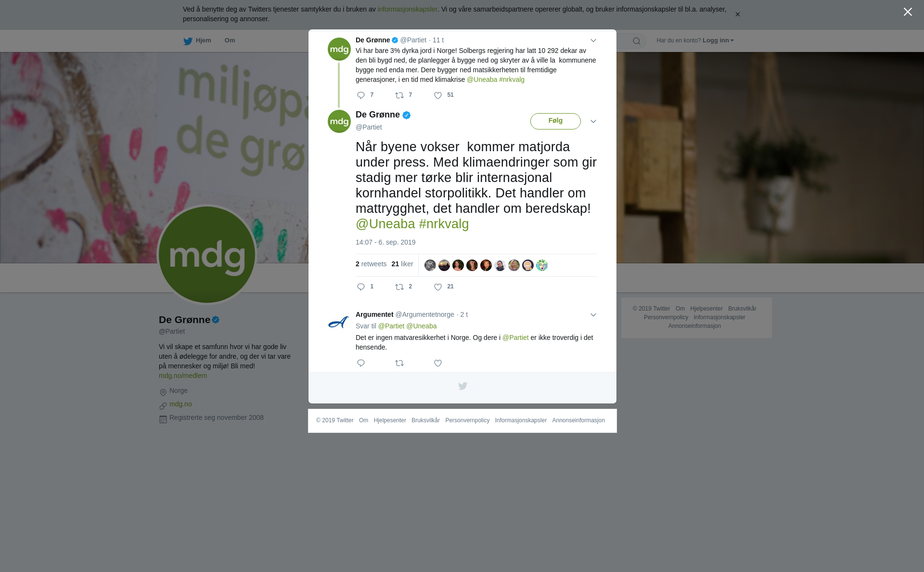The image size is (924, 572).
Task: Open the Logg inn dropdown
Action: pos(718,40)
